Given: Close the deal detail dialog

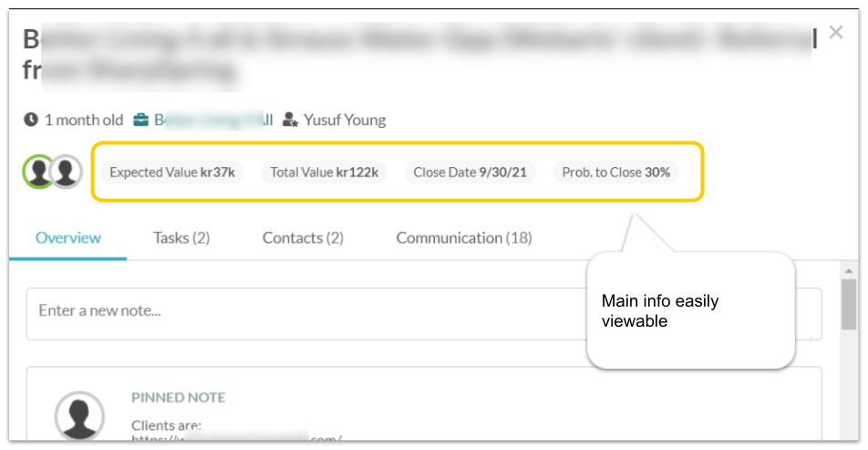Looking at the screenshot, I should 836,33.
